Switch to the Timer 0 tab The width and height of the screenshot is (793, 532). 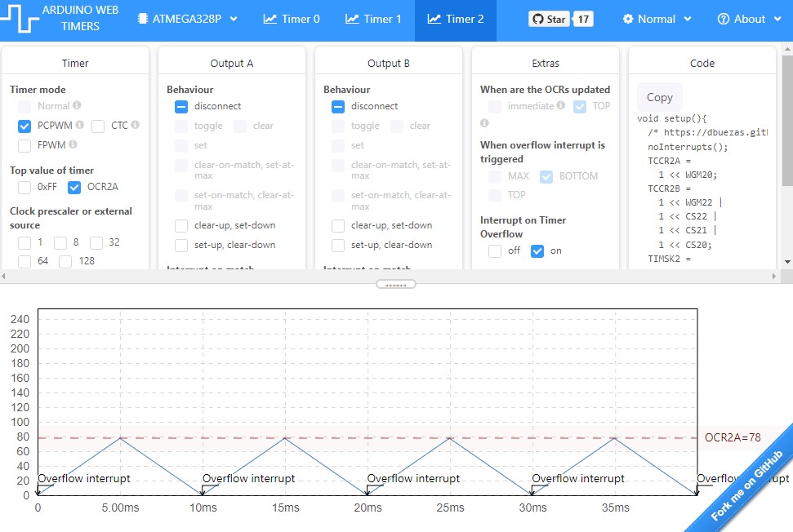(x=292, y=20)
